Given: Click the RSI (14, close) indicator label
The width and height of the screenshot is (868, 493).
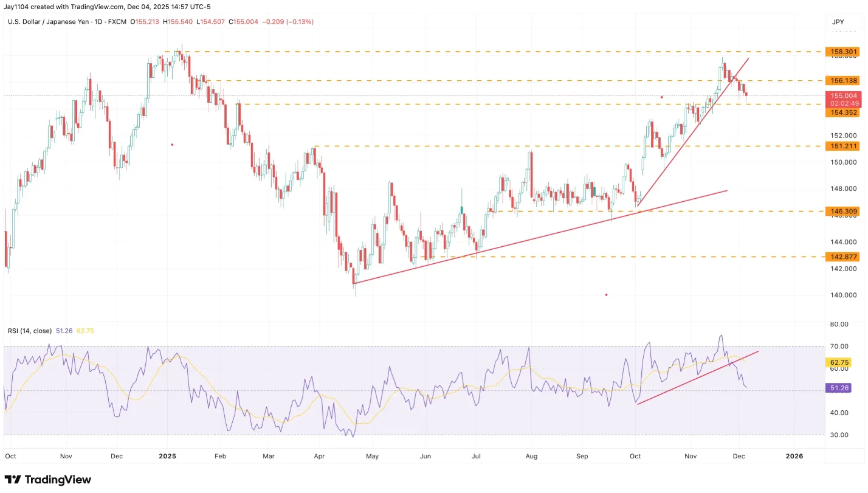Looking at the screenshot, I should 29,331.
